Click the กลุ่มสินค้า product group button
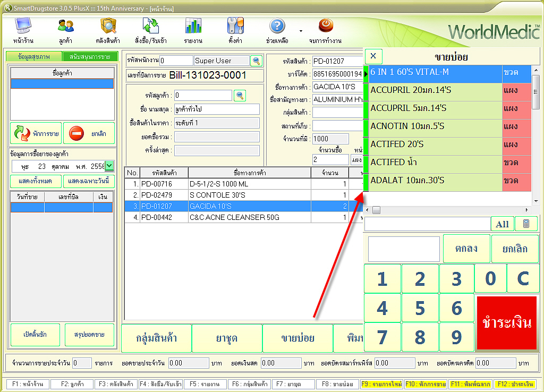This screenshot has width=544, height=392. click(157, 338)
